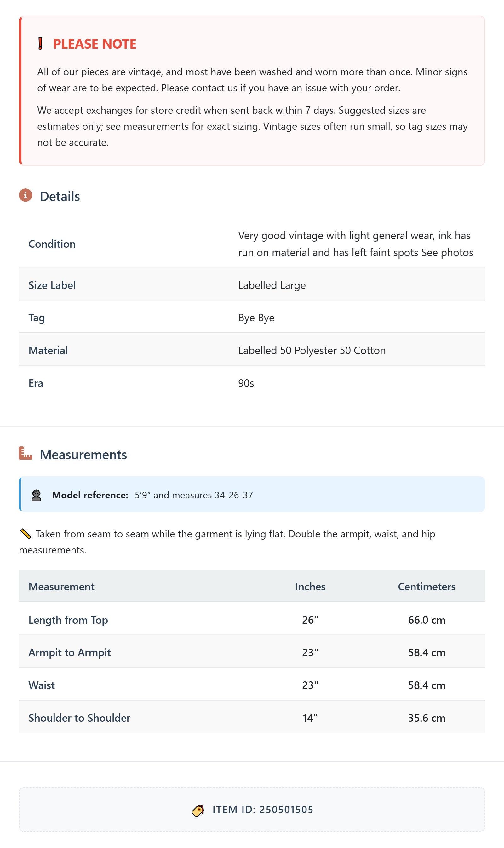Click the Measurements section heading

pos(83,454)
